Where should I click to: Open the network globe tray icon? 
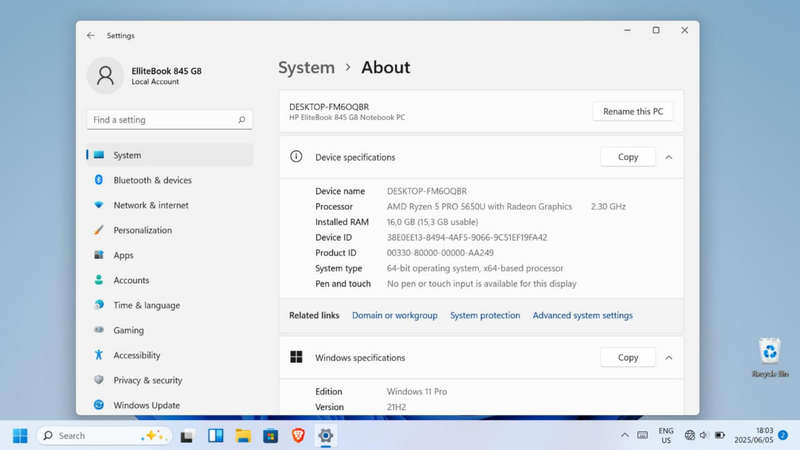tap(690, 435)
